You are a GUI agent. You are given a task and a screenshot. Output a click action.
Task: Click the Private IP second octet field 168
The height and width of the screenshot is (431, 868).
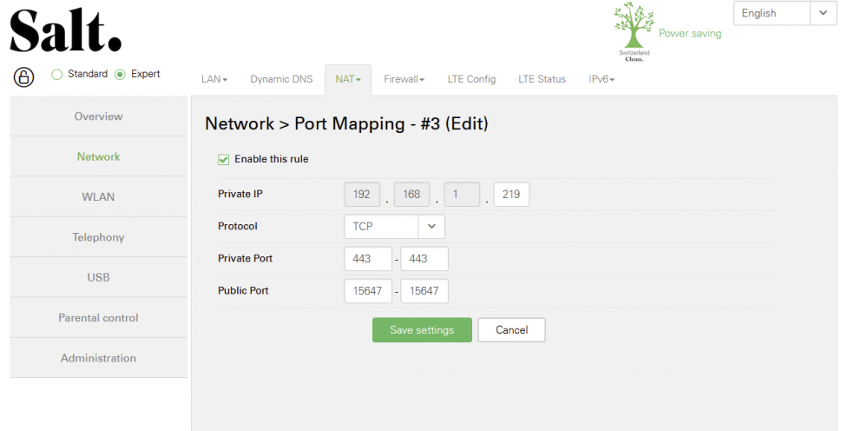click(411, 195)
